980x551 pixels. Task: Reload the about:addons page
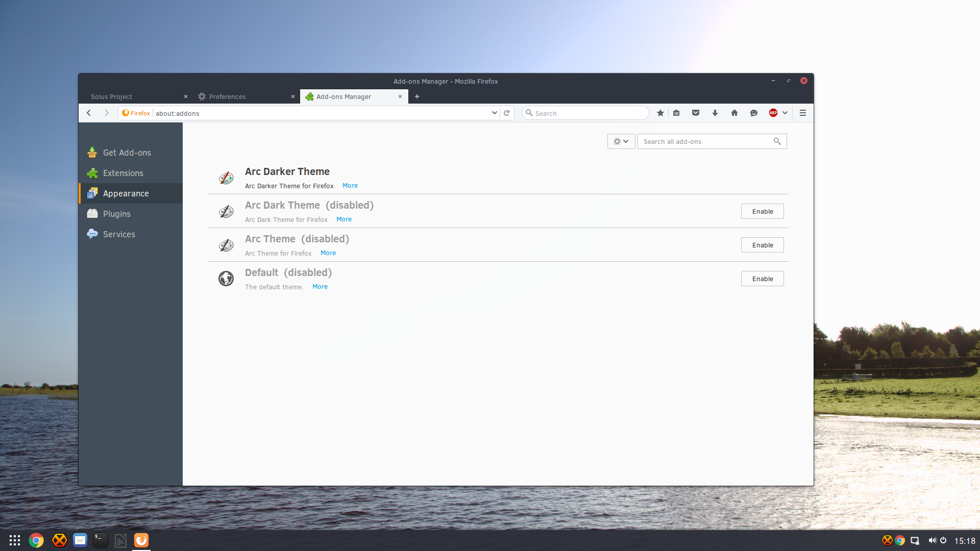506,113
